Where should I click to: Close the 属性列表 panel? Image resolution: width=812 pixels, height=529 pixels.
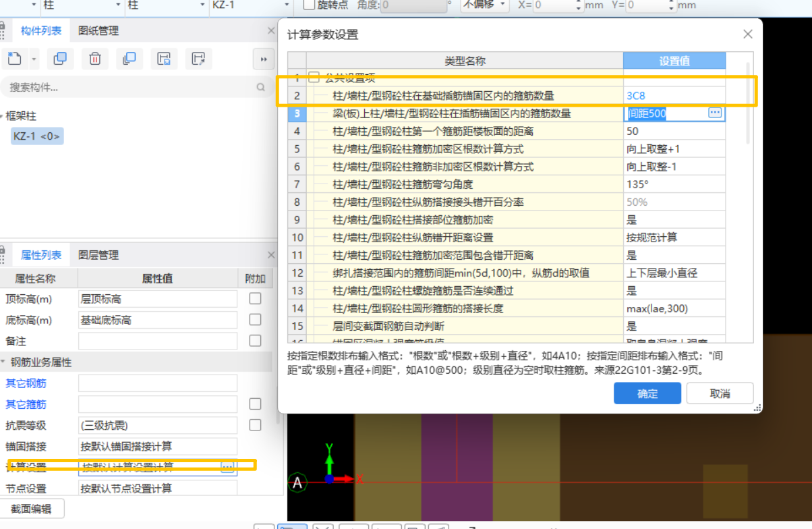271,255
